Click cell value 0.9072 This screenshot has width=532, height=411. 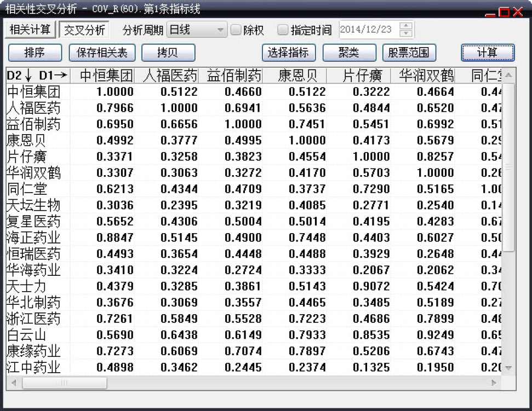point(371,286)
